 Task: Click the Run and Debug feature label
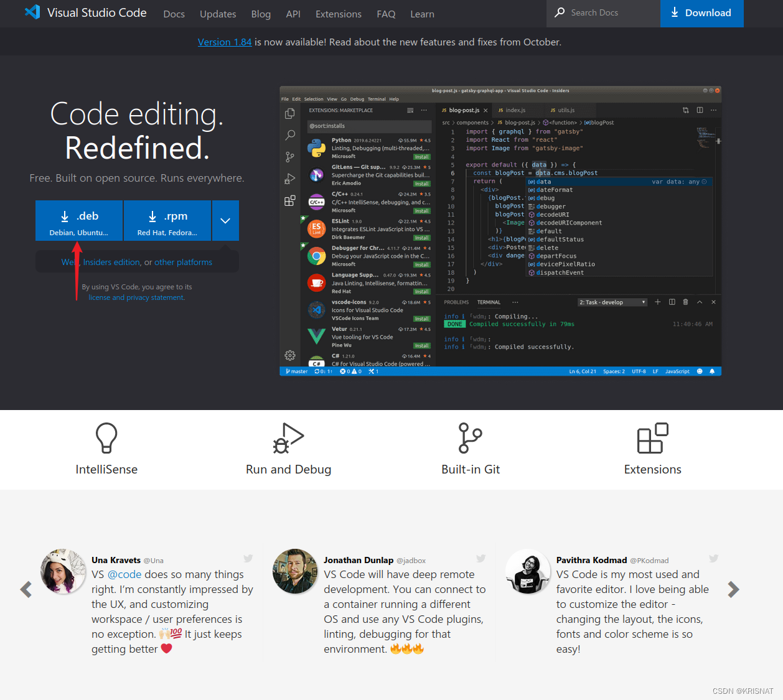[x=288, y=469]
